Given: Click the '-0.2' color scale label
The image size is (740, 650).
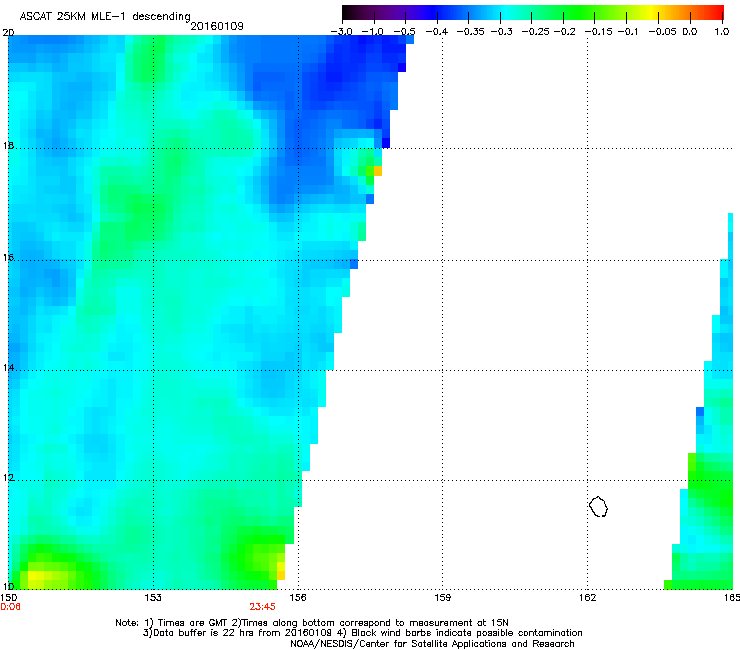Looking at the screenshot, I should (x=565, y=32).
